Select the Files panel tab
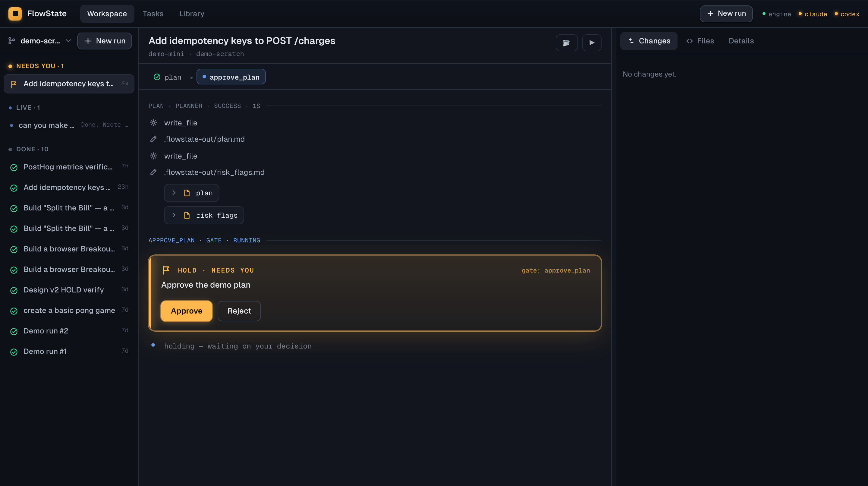868x486 pixels. [700, 41]
